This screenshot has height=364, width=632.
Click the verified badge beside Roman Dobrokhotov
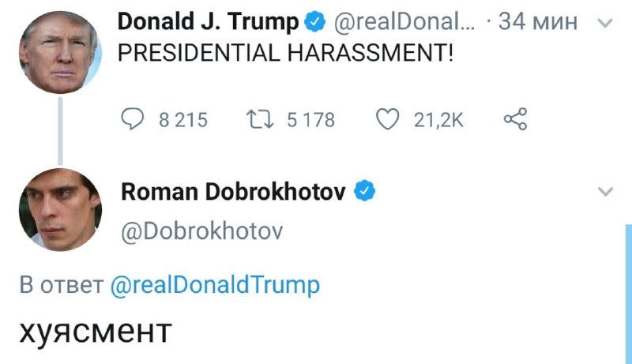click(364, 191)
